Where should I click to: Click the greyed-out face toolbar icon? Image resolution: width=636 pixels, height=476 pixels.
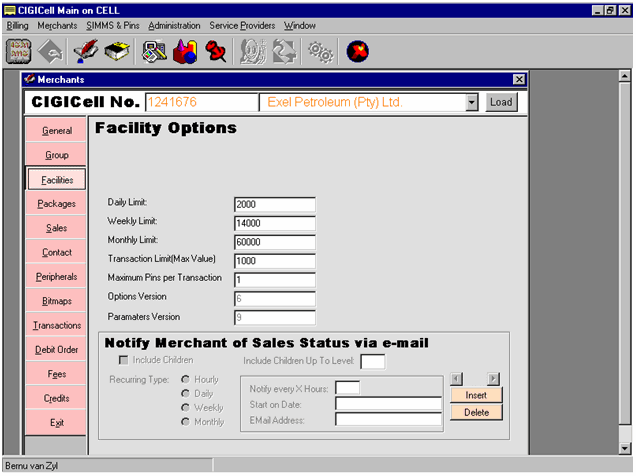point(253,51)
